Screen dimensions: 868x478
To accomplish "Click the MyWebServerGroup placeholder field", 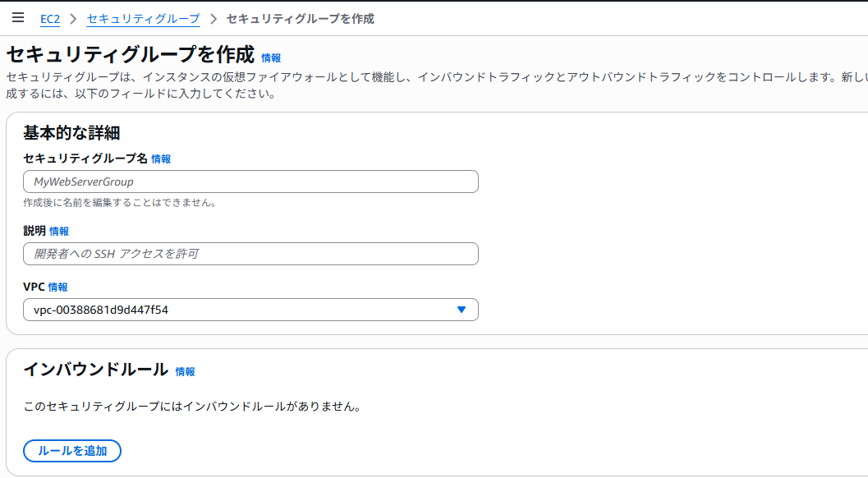I will [250, 182].
